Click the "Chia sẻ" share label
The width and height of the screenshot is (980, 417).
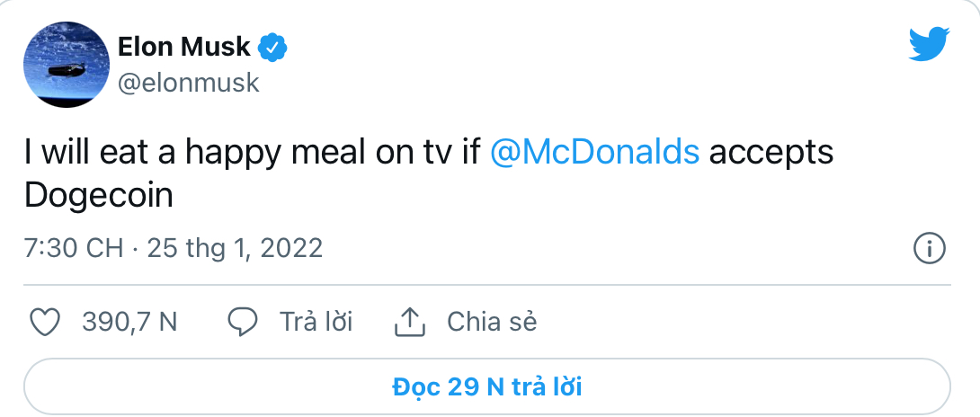(492, 321)
